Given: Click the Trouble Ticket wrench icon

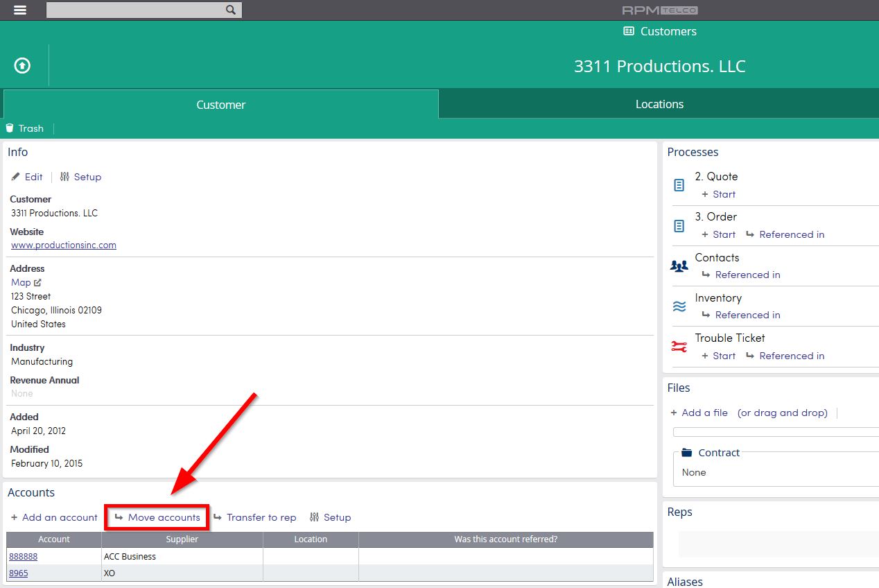Looking at the screenshot, I should pyautogui.click(x=679, y=345).
